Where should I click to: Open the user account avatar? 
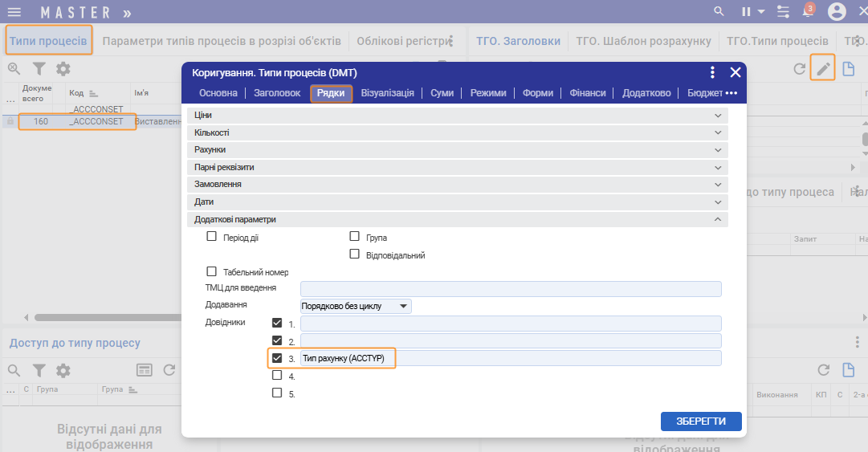point(837,11)
